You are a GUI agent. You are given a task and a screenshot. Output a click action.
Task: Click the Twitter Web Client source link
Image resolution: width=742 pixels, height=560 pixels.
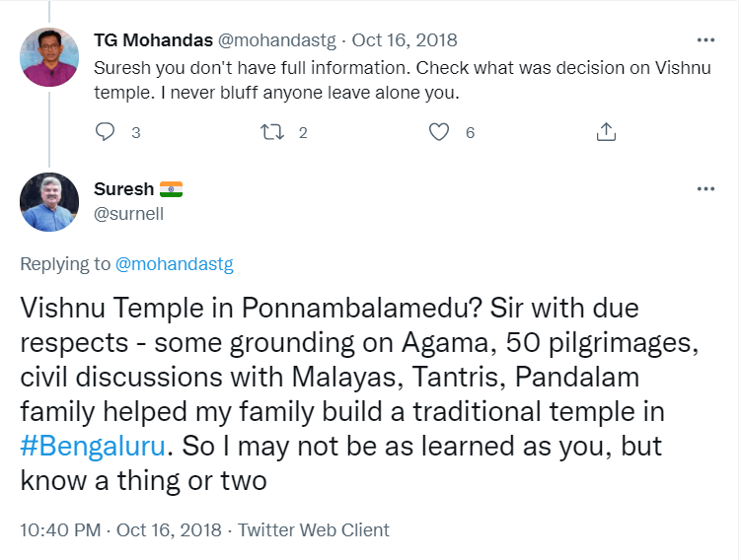314,530
